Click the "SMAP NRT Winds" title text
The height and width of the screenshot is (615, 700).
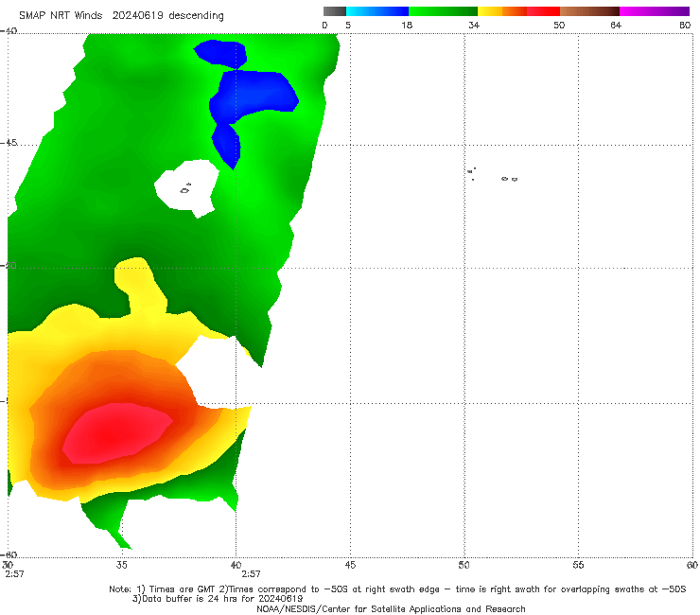pos(61,16)
